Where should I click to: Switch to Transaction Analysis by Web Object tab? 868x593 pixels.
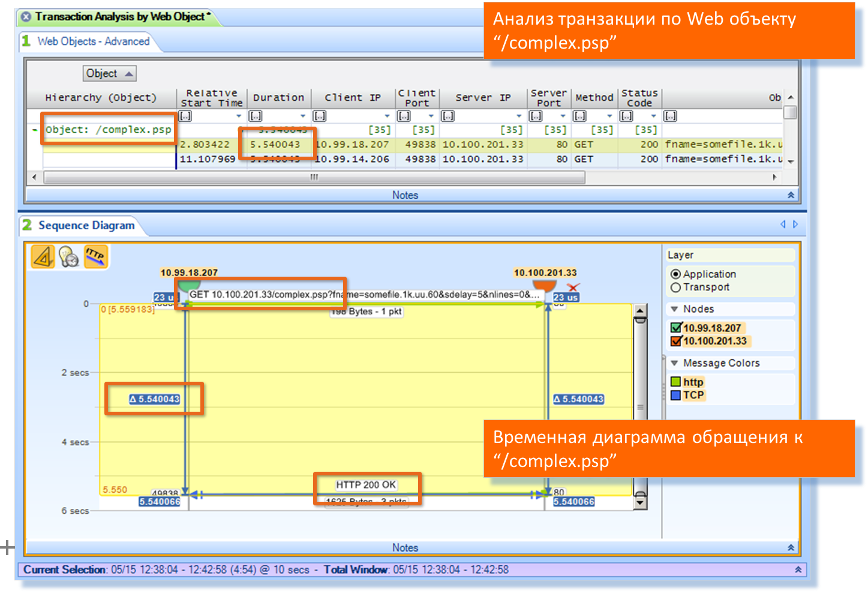[119, 17]
